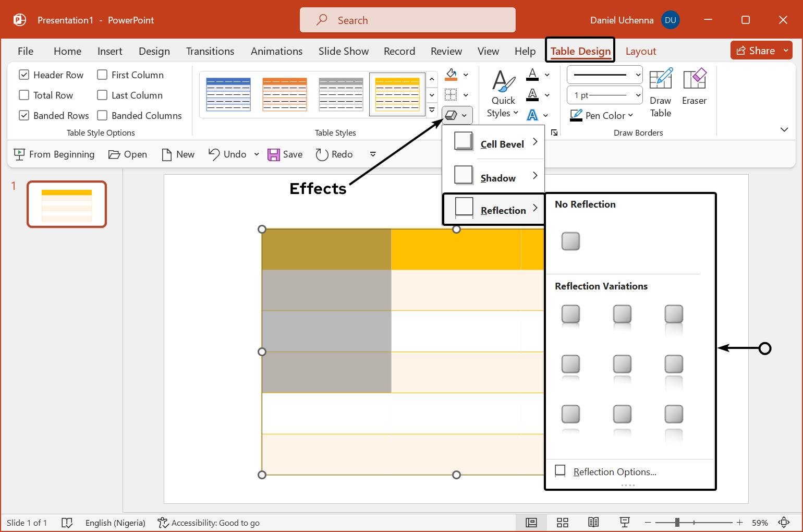Select the Eraser tool

pos(694,87)
